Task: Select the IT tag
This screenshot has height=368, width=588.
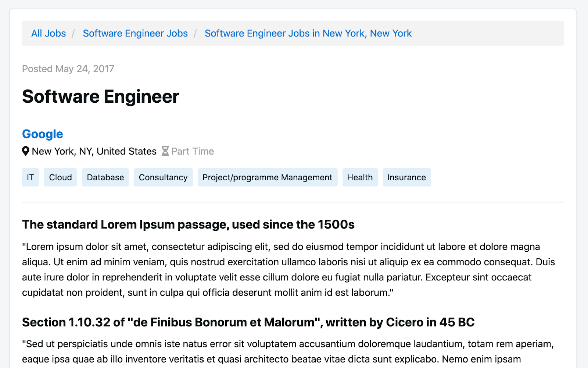Action: pos(31,177)
